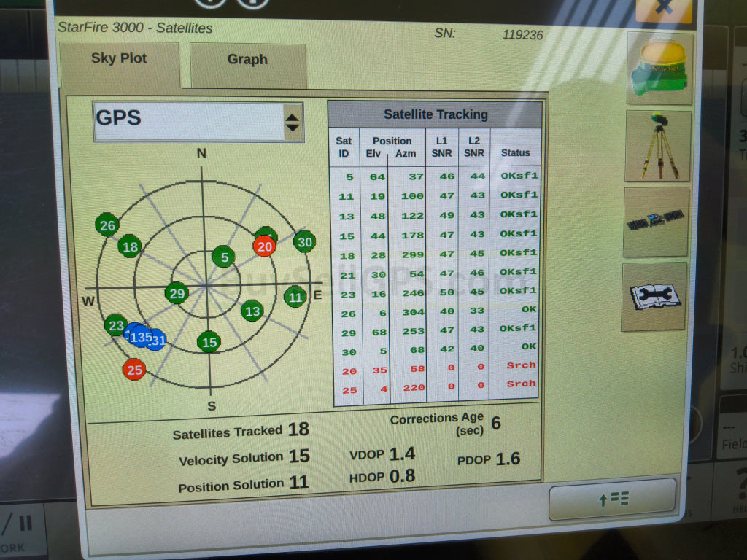Select the satellite icon button
The image size is (747, 560).
[x=656, y=222]
